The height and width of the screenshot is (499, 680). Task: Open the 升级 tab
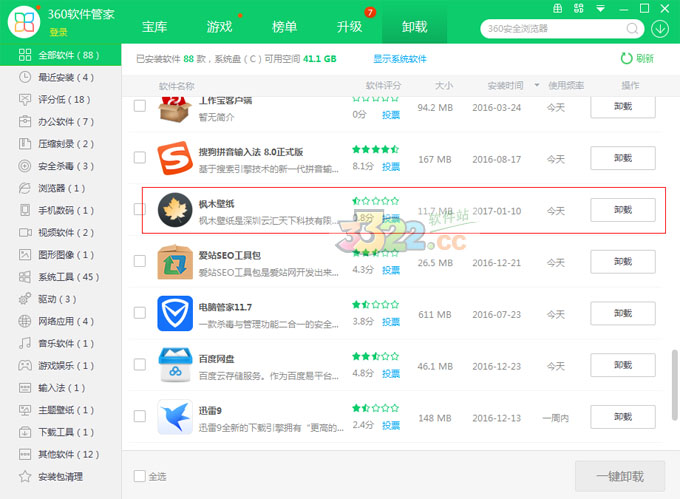tap(349, 27)
